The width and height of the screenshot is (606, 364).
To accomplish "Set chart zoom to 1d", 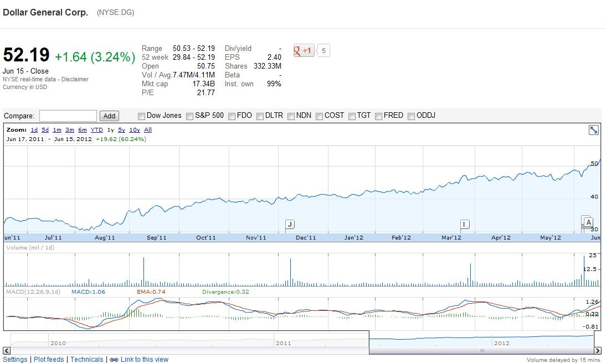I will pyautogui.click(x=34, y=130).
